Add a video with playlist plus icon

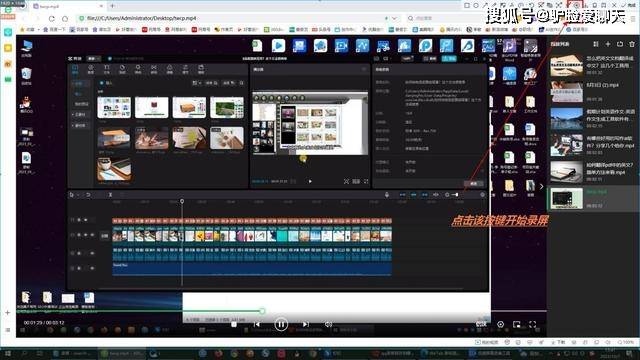(608, 44)
